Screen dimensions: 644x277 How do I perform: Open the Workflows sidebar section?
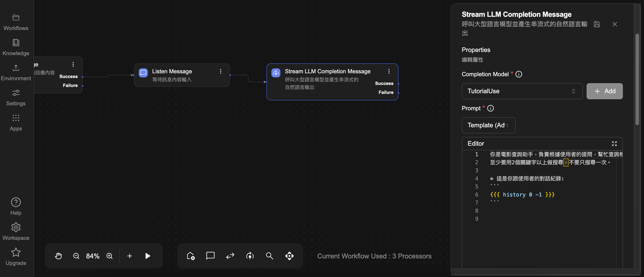[16, 22]
